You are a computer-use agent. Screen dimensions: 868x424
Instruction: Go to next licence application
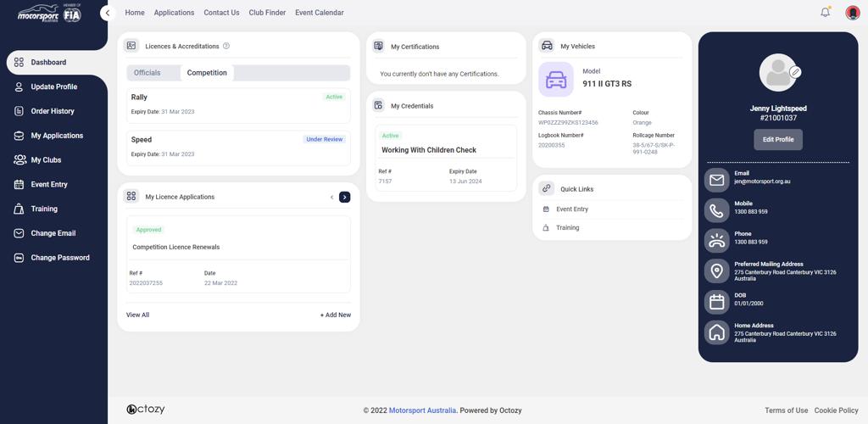(344, 197)
